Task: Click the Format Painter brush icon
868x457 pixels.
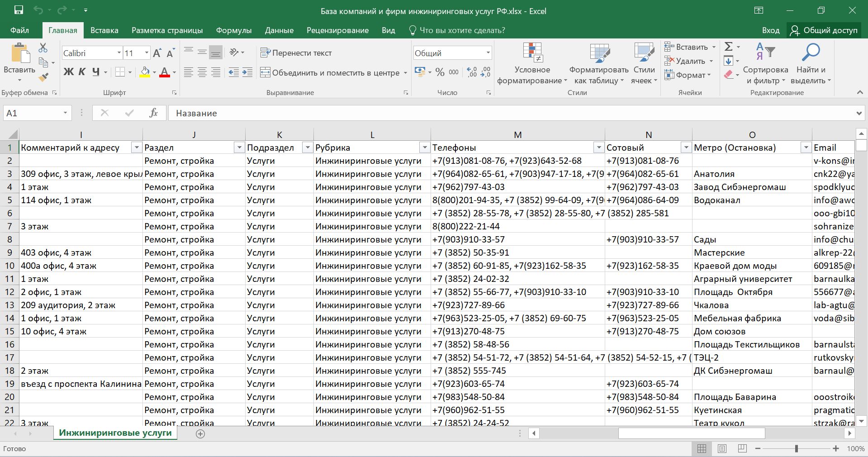Action: pyautogui.click(x=43, y=77)
